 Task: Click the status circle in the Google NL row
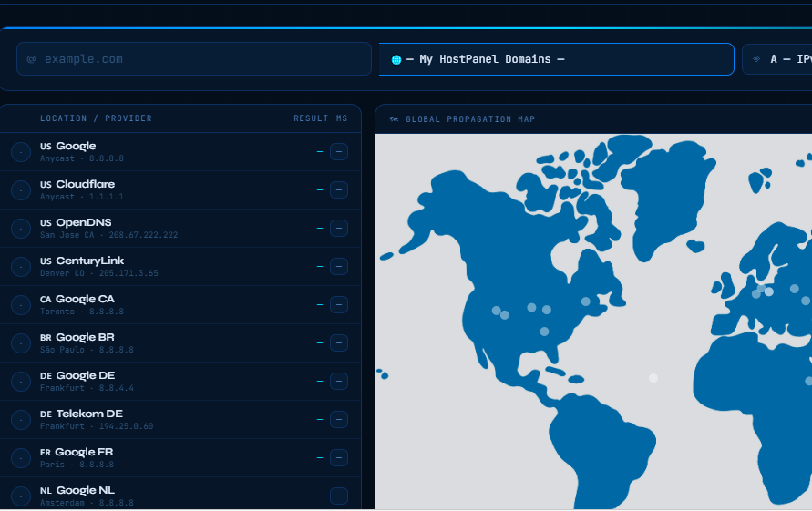(x=21, y=496)
